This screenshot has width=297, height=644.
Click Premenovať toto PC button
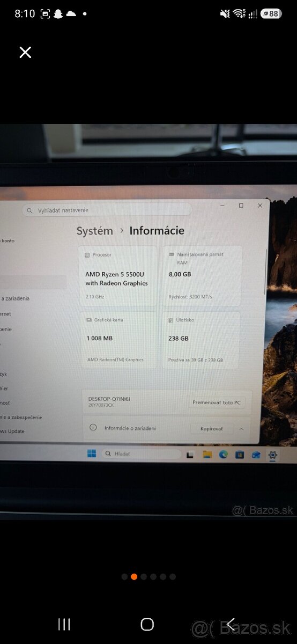(x=217, y=402)
